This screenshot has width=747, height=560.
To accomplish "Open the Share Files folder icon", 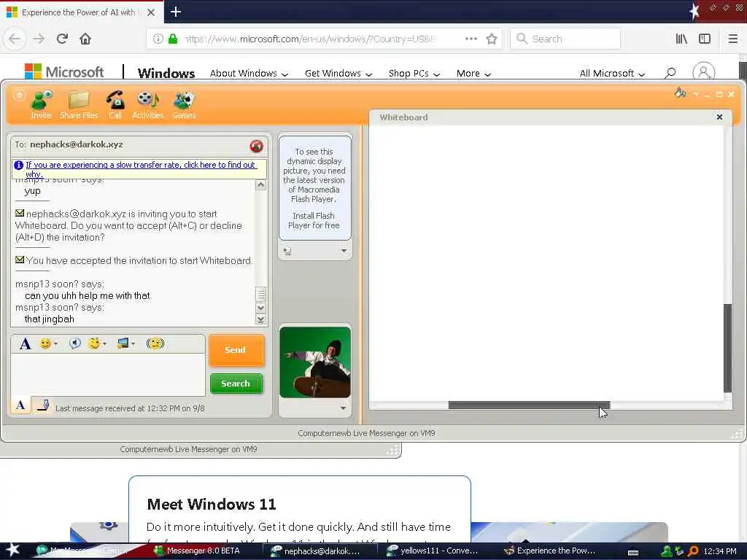I will pyautogui.click(x=79, y=105).
